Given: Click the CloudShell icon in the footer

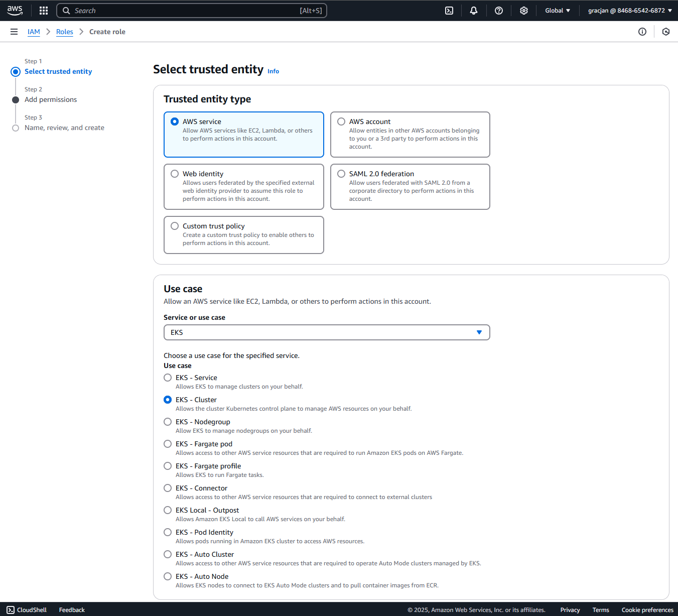Looking at the screenshot, I should 11,610.
